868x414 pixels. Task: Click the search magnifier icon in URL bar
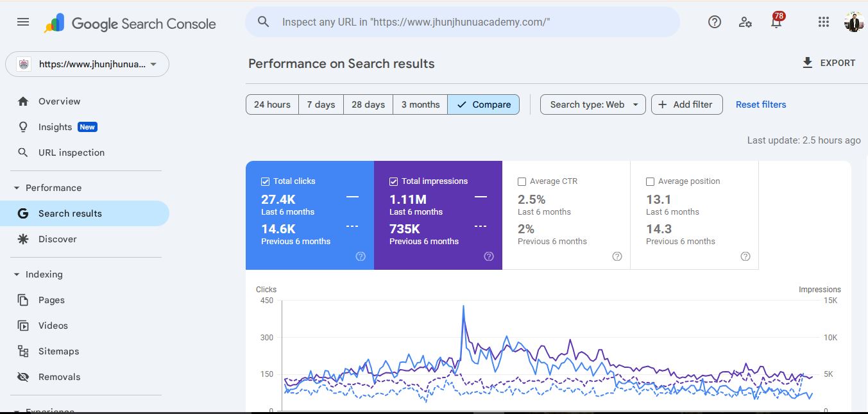point(263,22)
